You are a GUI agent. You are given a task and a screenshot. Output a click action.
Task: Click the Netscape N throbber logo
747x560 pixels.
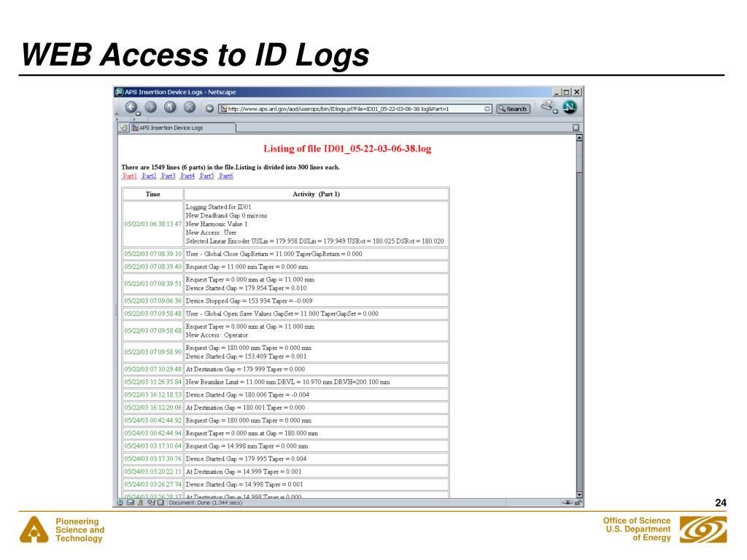click(x=569, y=107)
